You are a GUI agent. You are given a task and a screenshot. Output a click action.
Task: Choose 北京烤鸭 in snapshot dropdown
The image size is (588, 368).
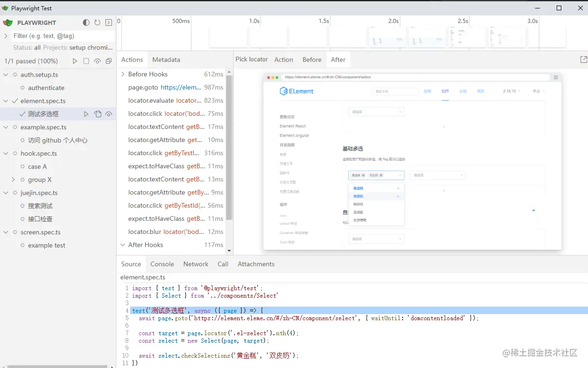[360, 220]
